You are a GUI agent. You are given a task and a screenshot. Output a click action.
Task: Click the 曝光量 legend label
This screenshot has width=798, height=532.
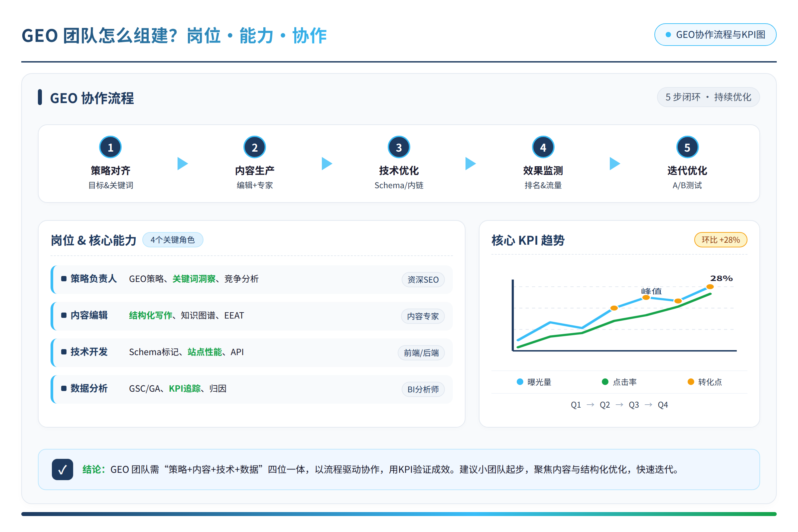539,382
